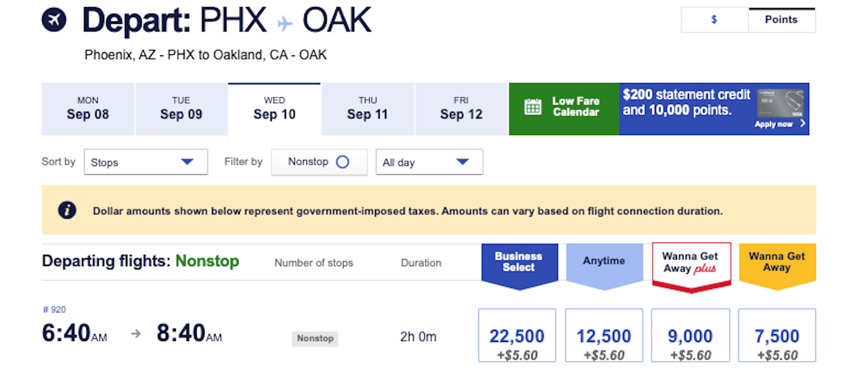Viewport: 868px width, 370px height.
Task: Click the info icon in the yellow banner
Action: 67,210
